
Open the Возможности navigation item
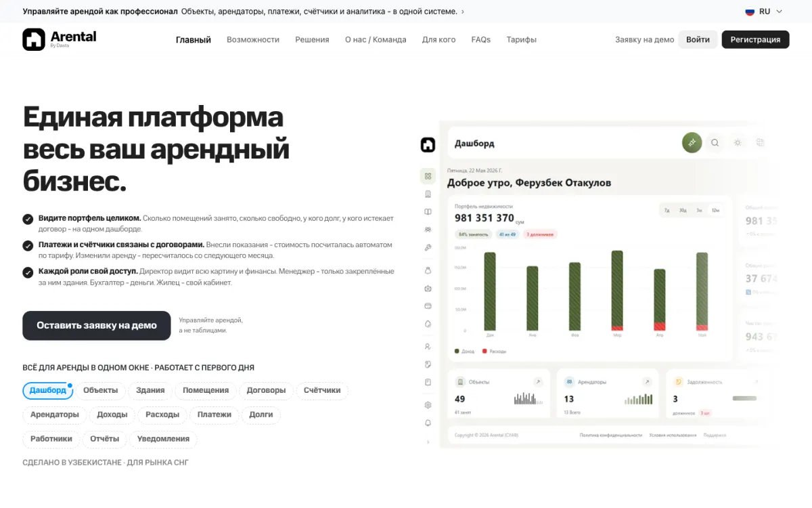point(253,40)
